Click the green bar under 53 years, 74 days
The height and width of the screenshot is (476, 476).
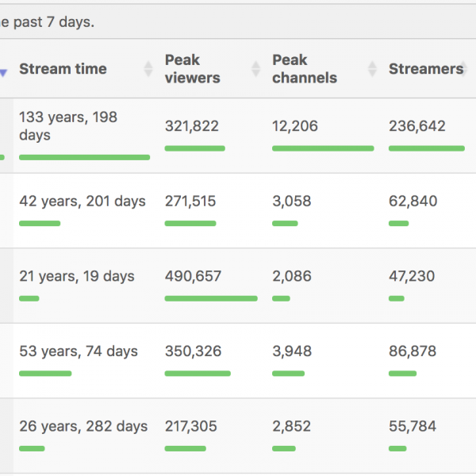(x=45, y=373)
